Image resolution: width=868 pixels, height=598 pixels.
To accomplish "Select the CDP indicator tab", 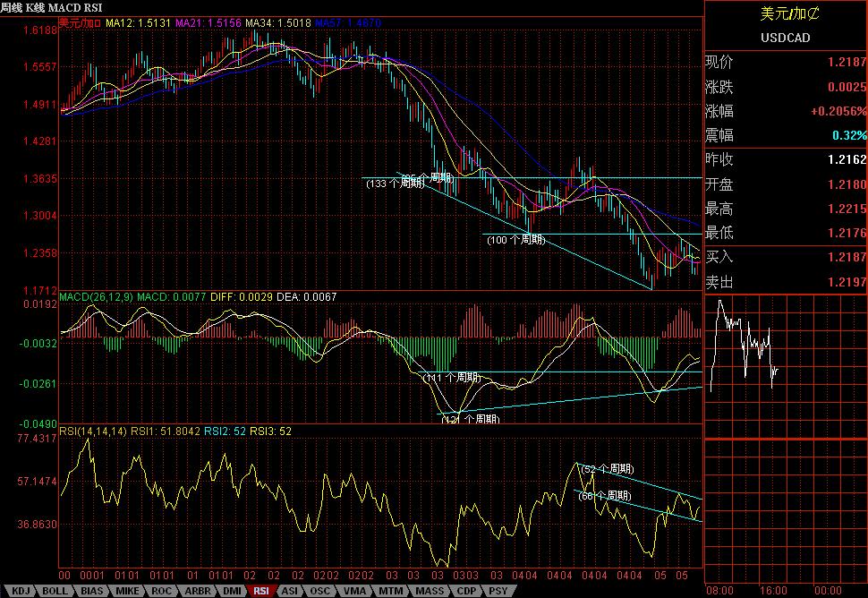I will 464,591.
